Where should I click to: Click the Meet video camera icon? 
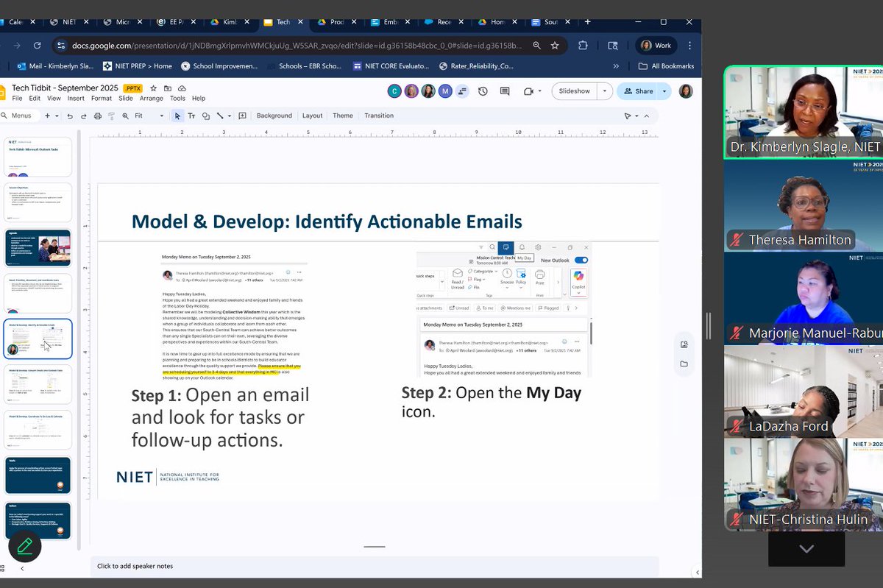coord(528,91)
